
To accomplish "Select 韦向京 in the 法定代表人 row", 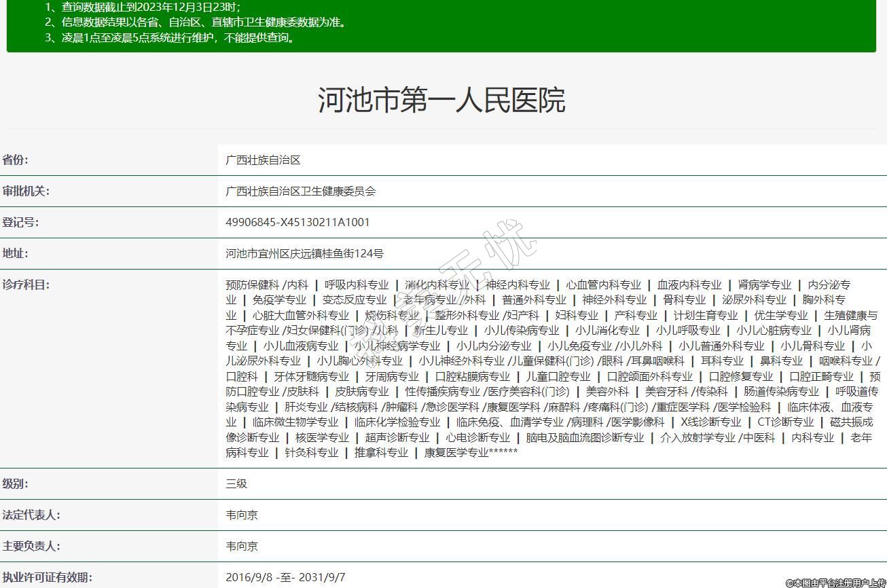I will pyautogui.click(x=242, y=515).
